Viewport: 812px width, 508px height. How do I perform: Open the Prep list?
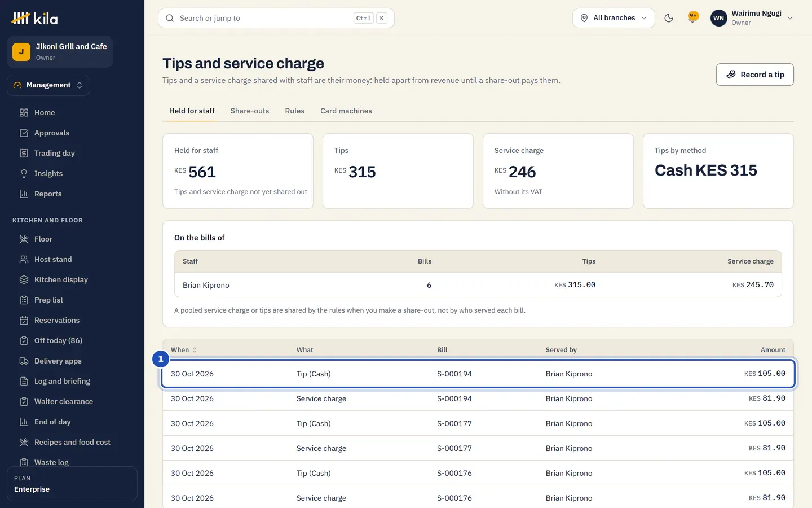(48, 300)
